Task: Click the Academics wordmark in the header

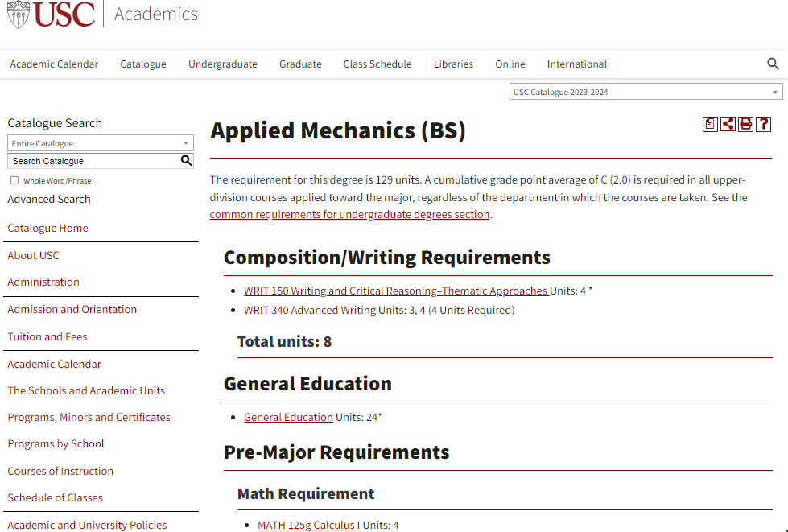Action: coord(155,13)
